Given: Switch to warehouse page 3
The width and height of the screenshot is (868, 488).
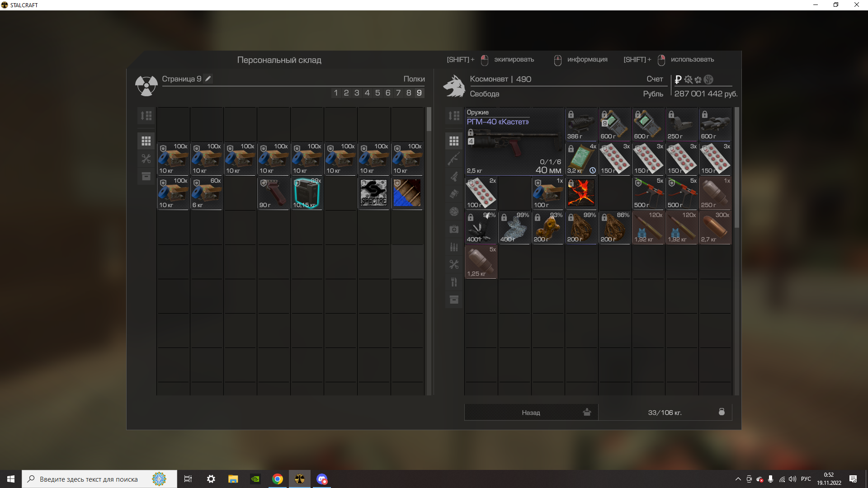Looking at the screenshot, I should (x=357, y=93).
